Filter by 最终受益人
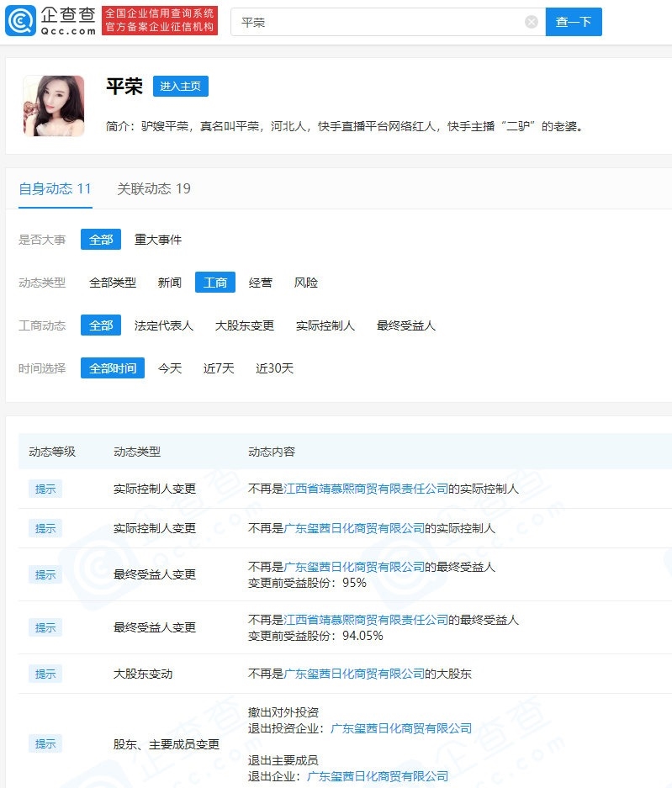 click(x=406, y=325)
